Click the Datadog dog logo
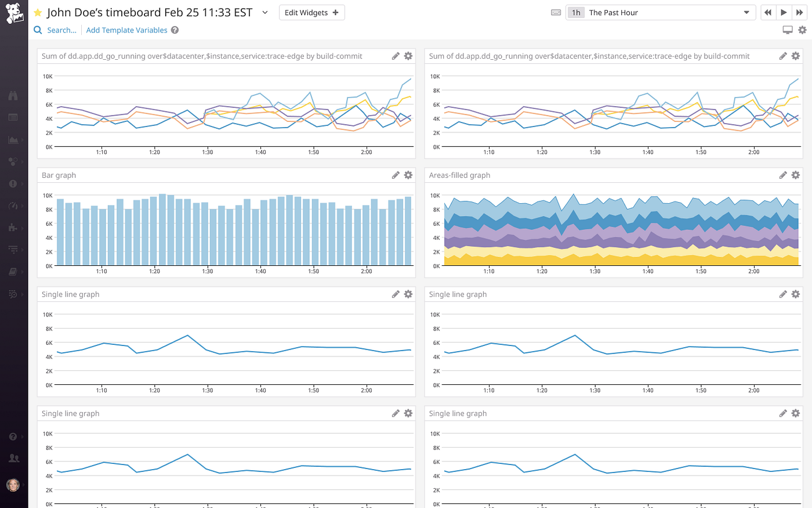This screenshot has height=508, width=812. click(x=14, y=13)
